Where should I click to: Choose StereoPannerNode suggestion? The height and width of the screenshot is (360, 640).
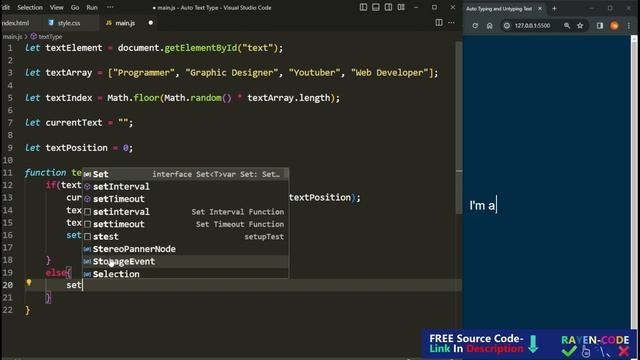pyautogui.click(x=186, y=249)
